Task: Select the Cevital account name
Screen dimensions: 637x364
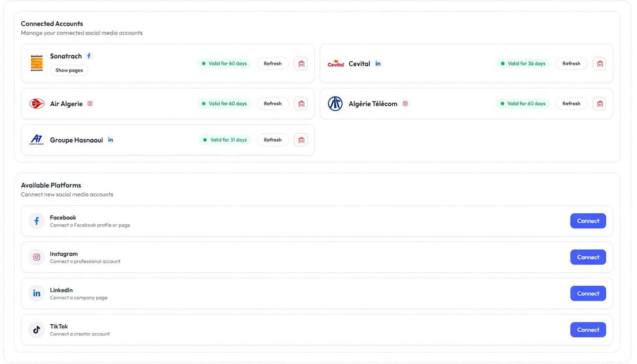Action: tap(359, 64)
